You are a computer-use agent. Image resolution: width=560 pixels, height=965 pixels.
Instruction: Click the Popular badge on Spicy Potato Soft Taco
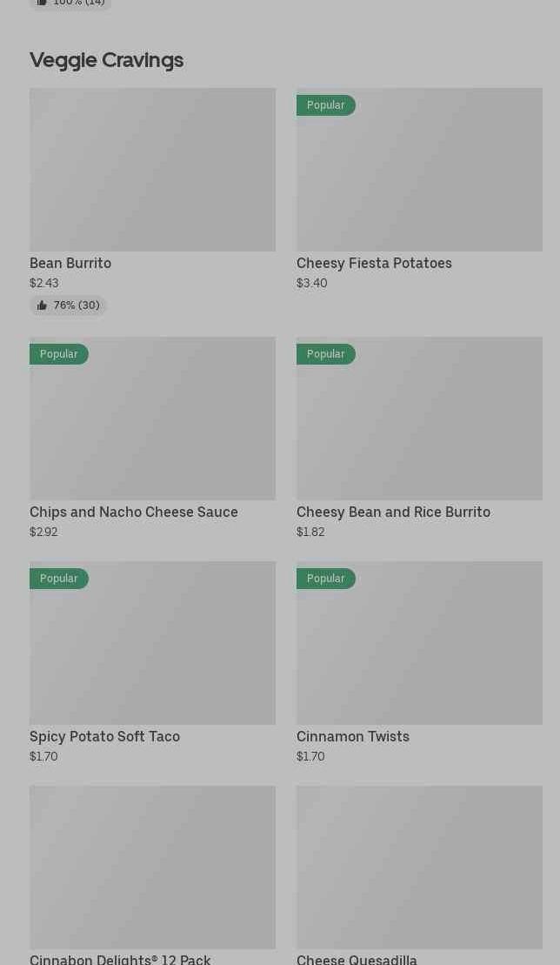(x=58, y=579)
